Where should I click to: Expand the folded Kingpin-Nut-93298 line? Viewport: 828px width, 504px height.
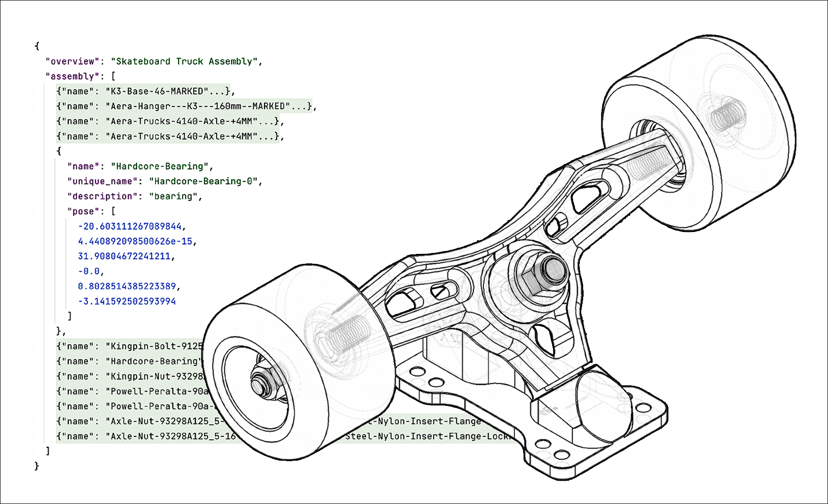pyautogui.click(x=130, y=376)
